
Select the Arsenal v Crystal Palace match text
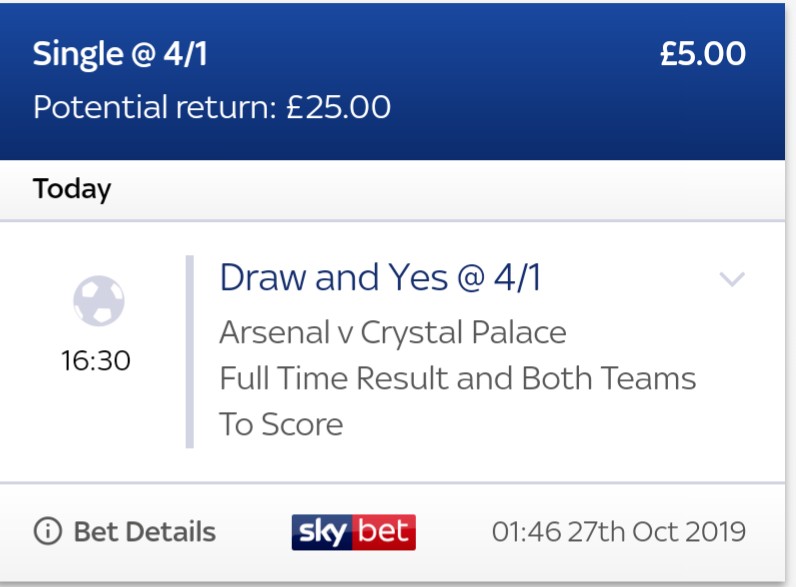(392, 333)
